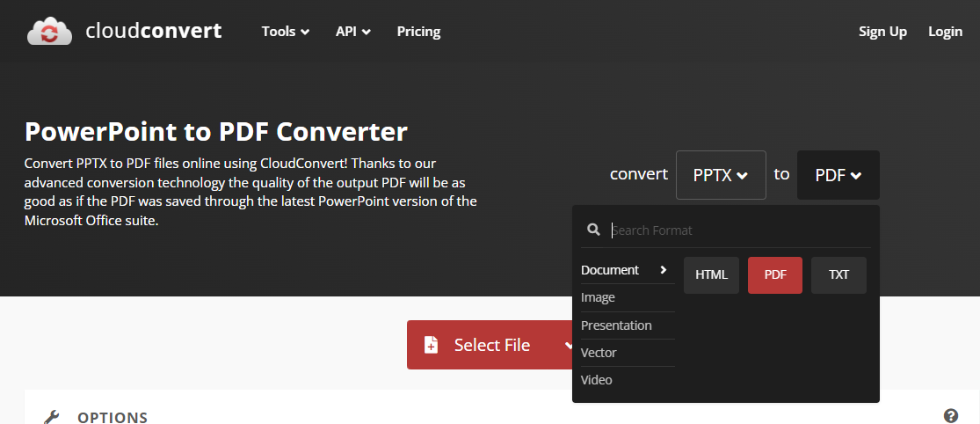This screenshot has width=980, height=424.
Task: Expand the Select File source arrow
Action: coord(568,345)
